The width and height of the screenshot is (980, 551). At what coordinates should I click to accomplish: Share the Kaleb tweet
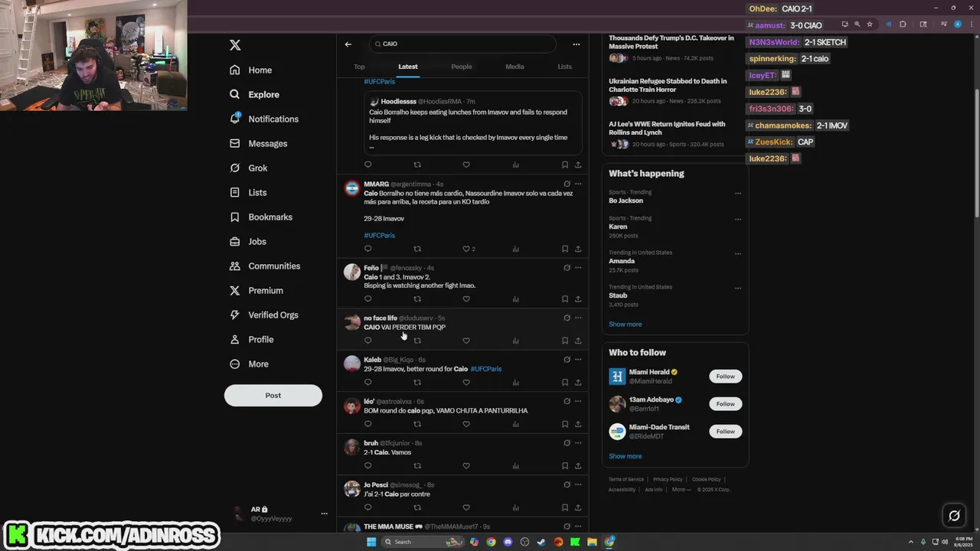(578, 383)
